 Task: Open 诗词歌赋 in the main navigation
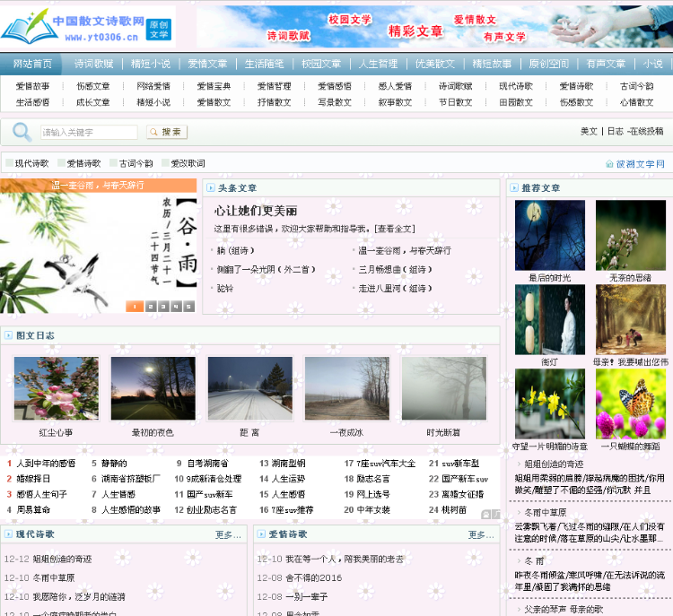pos(93,64)
